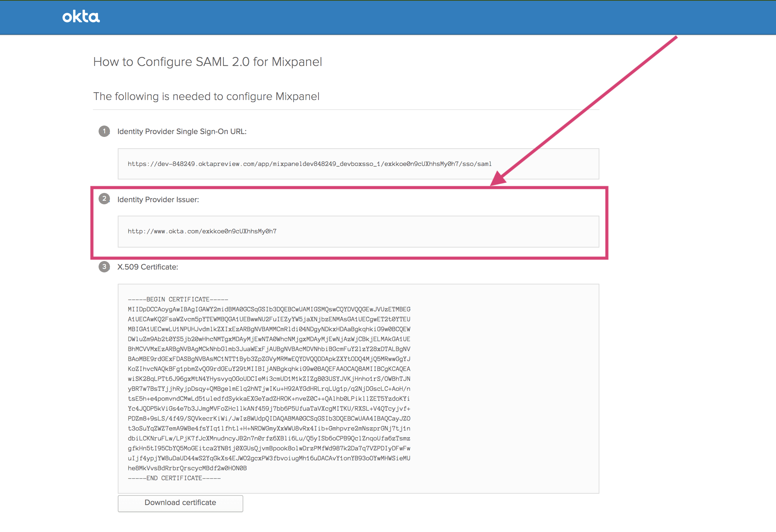The width and height of the screenshot is (776, 532).
Task: Click the first line of certificate text
Action: [269, 309]
